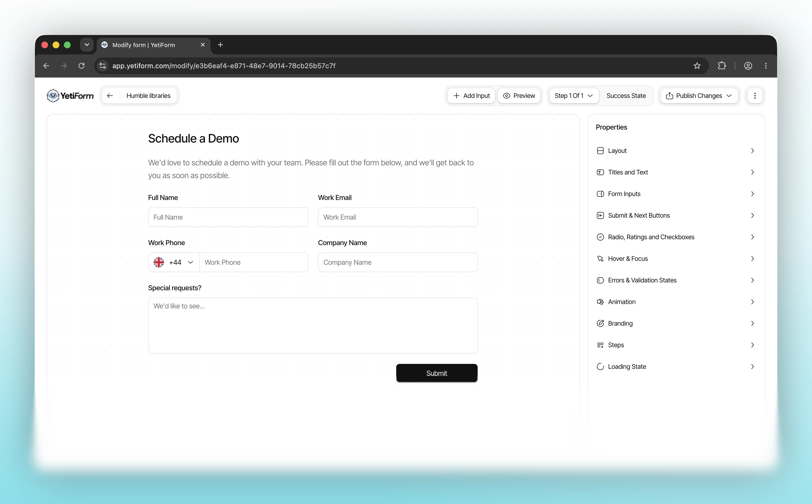Expand the Branding section chevron
The width and height of the screenshot is (812, 504).
pyautogui.click(x=752, y=323)
